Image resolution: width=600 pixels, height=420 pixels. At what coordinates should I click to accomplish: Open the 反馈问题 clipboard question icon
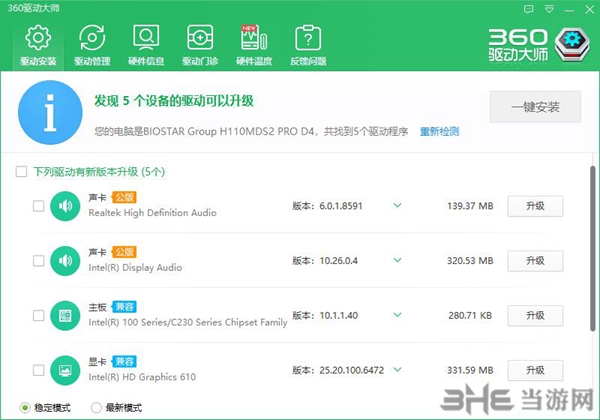[x=308, y=46]
